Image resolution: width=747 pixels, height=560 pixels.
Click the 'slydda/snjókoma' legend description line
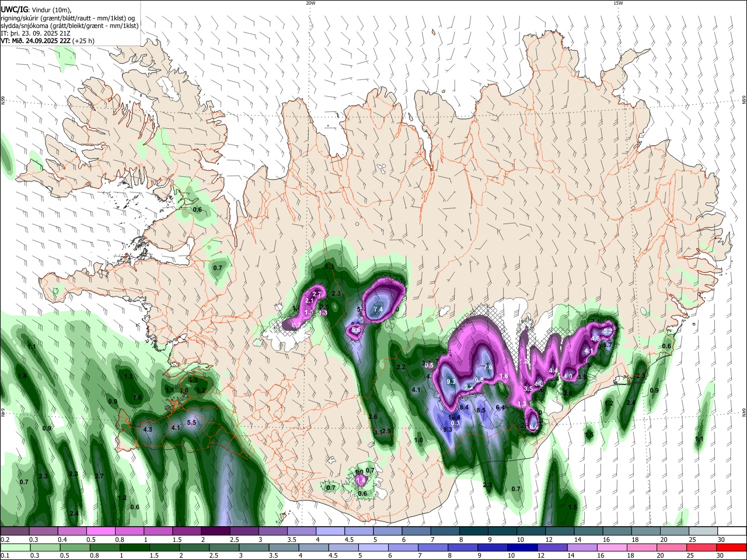coord(69,26)
